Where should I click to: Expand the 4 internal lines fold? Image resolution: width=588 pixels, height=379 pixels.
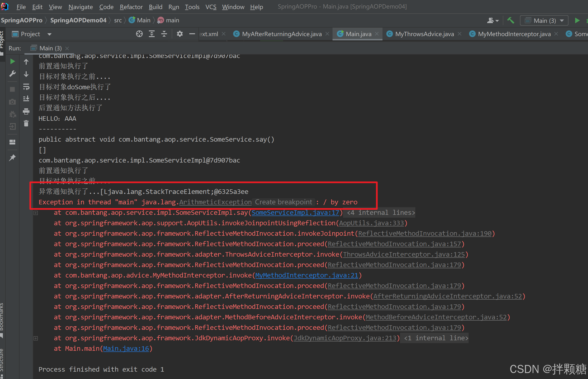[x=381, y=213]
